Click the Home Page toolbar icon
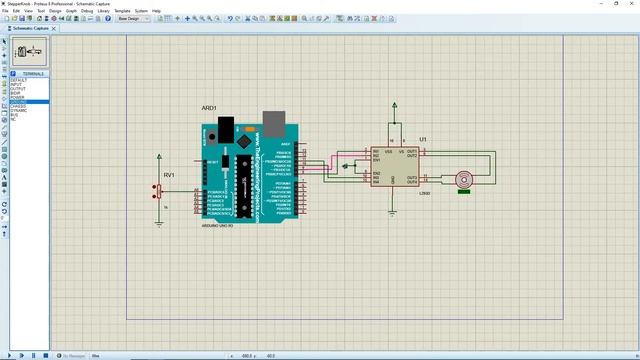The image size is (640, 360). [39, 19]
